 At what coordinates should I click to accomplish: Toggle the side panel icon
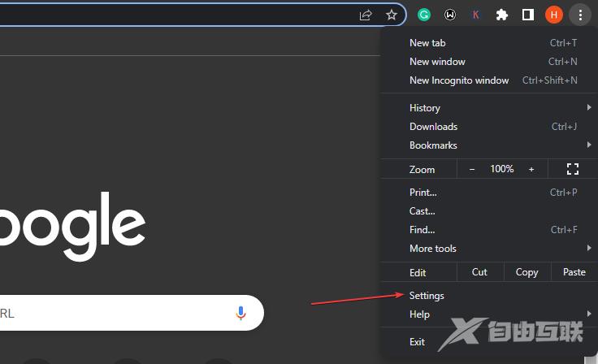528,15
